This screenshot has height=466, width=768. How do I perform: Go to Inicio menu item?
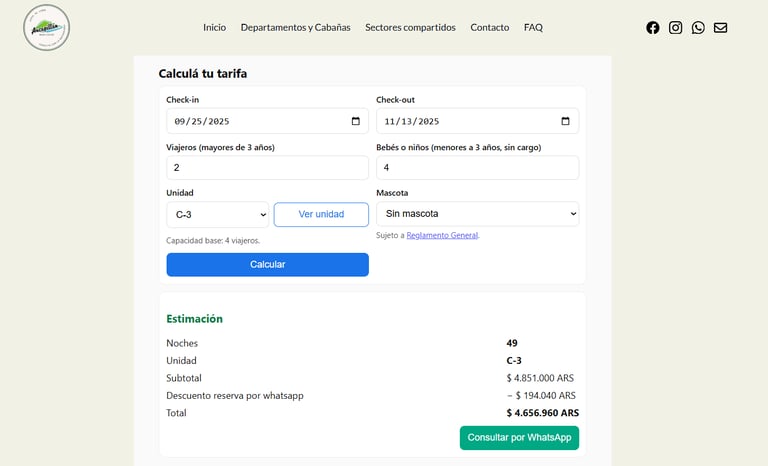click(214, 28)
